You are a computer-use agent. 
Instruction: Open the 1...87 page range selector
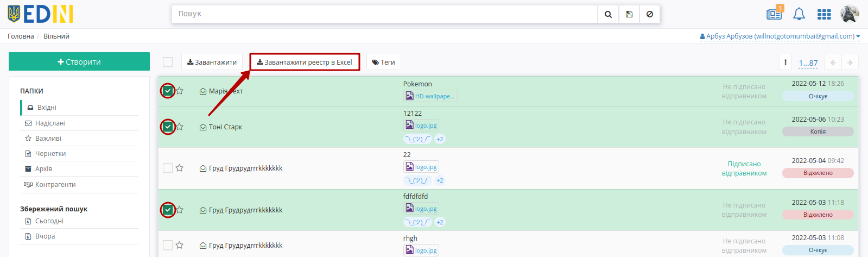(808, 63)
